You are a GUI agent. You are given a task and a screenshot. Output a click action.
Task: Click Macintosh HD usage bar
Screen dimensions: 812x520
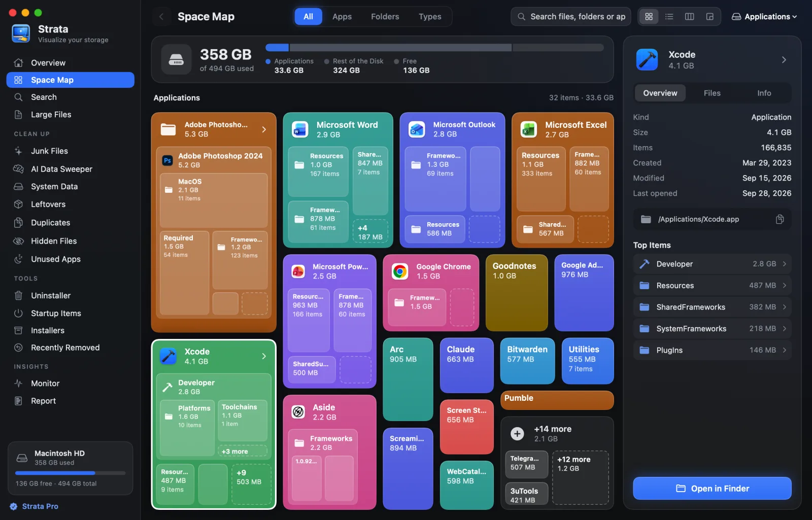point(70,473)
